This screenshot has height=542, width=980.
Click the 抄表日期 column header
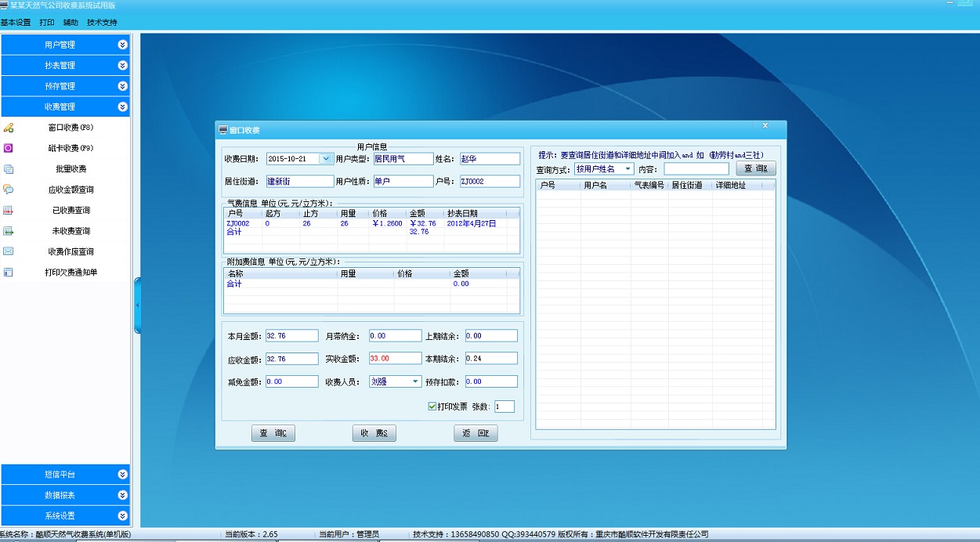click(x=476, y=213)
